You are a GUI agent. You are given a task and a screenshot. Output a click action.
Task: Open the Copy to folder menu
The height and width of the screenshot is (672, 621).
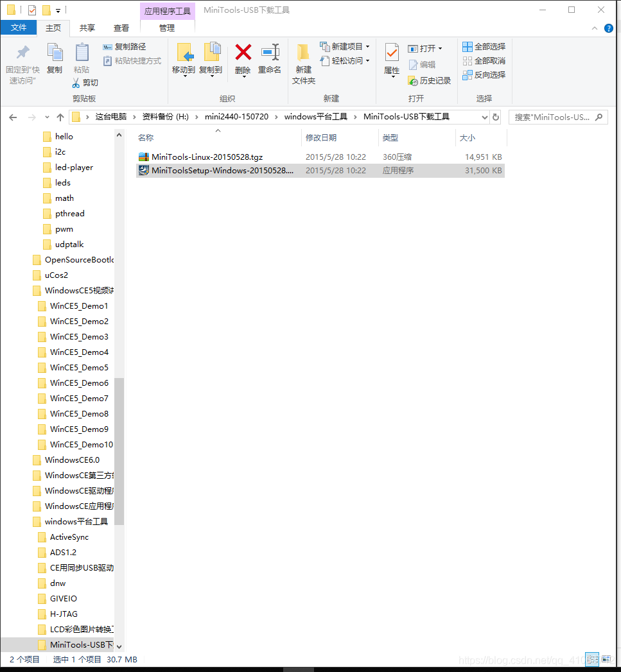pyautogui.click(x=211, y=59)
